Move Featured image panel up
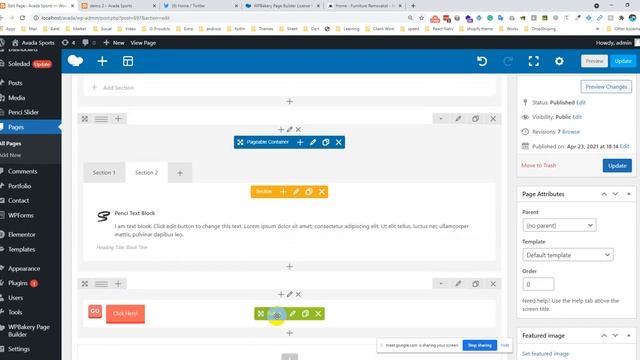The height and width of the screenshot is (360, 640). tap(604, 336)
